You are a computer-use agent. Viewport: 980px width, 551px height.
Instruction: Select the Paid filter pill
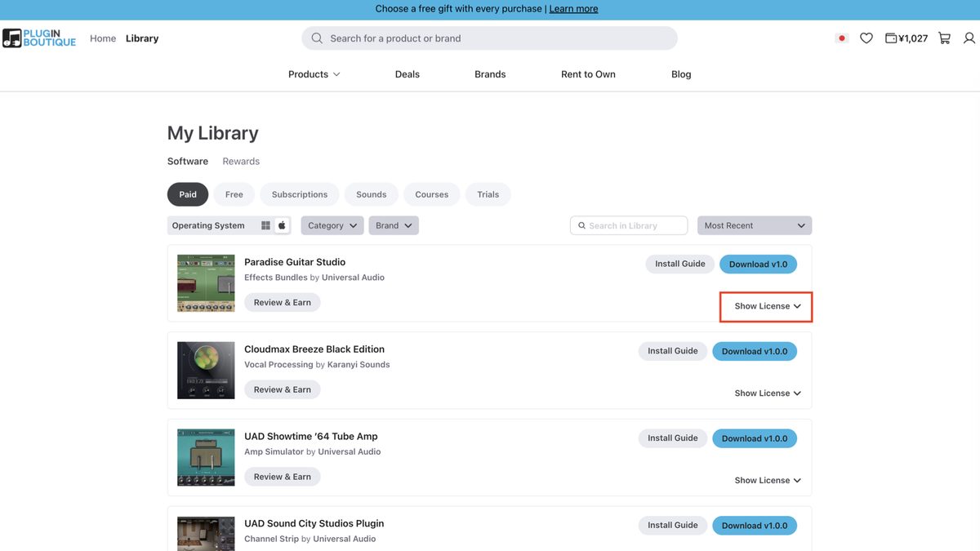pyautogui.click(x=188, y=194)
